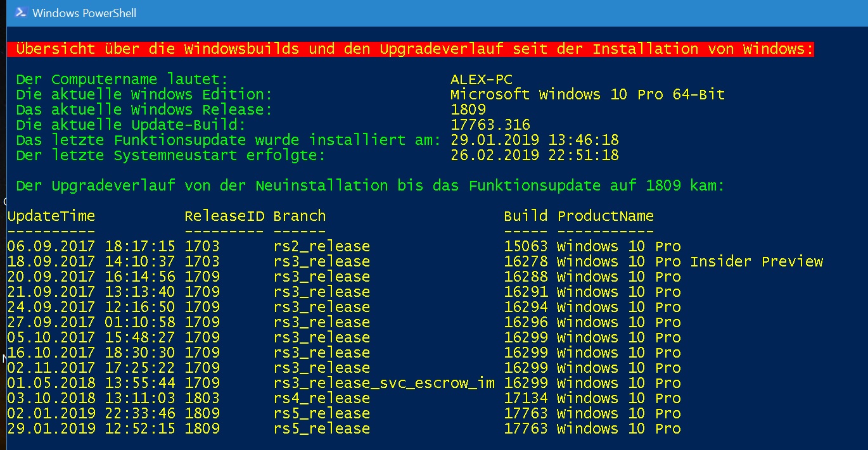The width and height of the screenshot is (868, 450).
Task: Click the last reboot time 26.02.2019 22:51:18
Action: pyautogui.click(x=535, y=155)
